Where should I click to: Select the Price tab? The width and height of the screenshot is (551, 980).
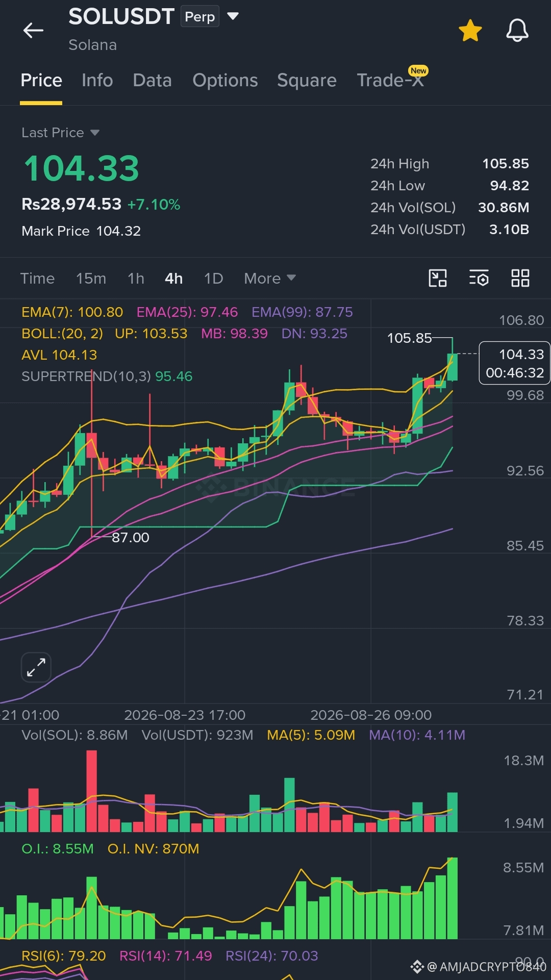pos(41,80)
